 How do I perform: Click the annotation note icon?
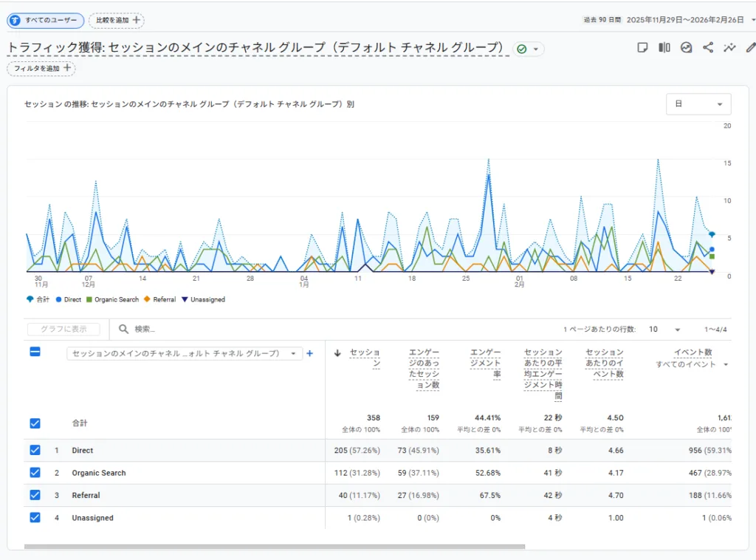pyautogui.click(x=642, y=48)
